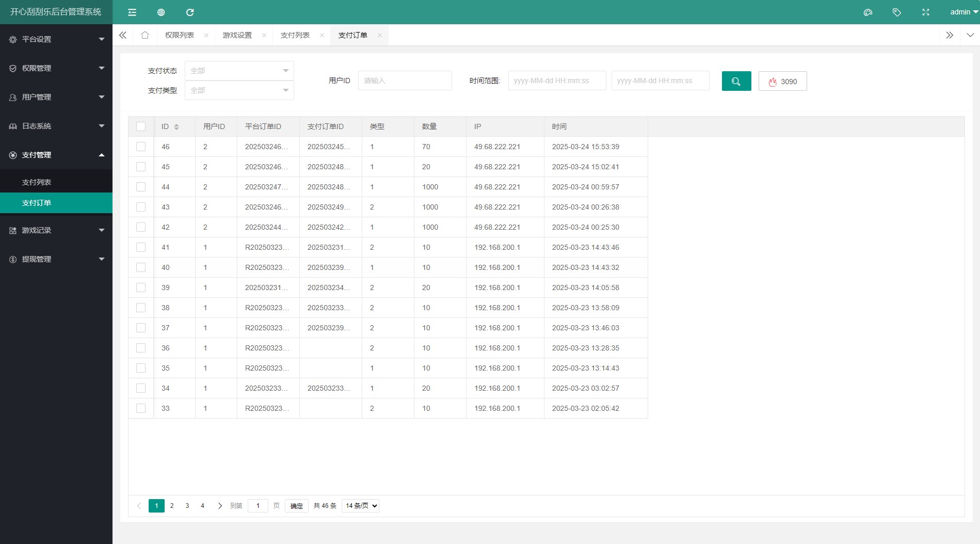Open tab operations chevron menu
This screenshot has height=544, width=980.
click(970, 35)
